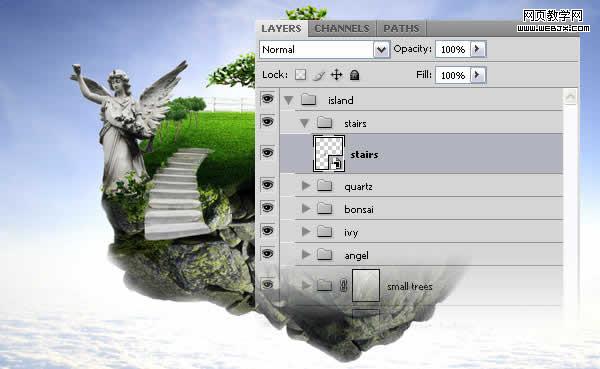Switch to the Paths tab

(401, 28)
